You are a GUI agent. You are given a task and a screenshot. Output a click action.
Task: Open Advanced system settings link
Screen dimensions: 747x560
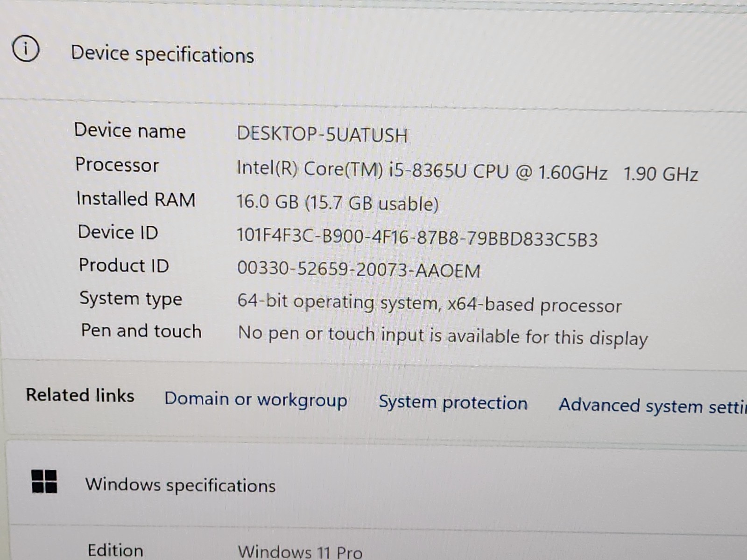[x=653, y=406]
